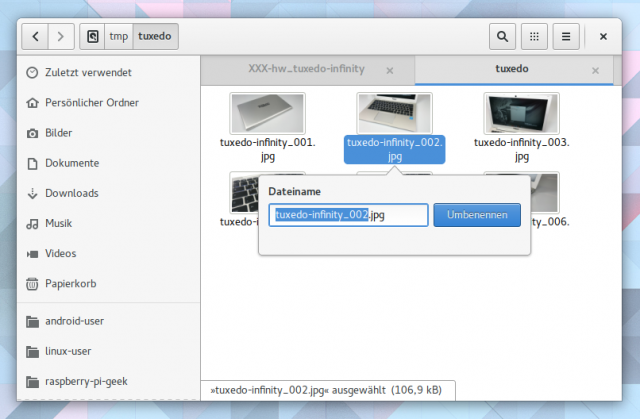Open the hamburger menu button
The width and height of the screenshot is (640, 419).
pos(565,37)
